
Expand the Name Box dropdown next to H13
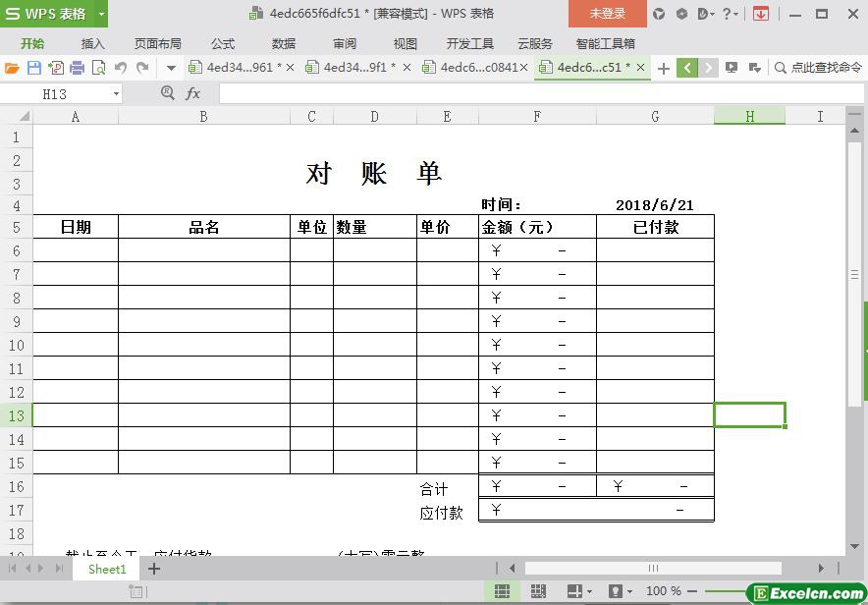coord(116,94)
